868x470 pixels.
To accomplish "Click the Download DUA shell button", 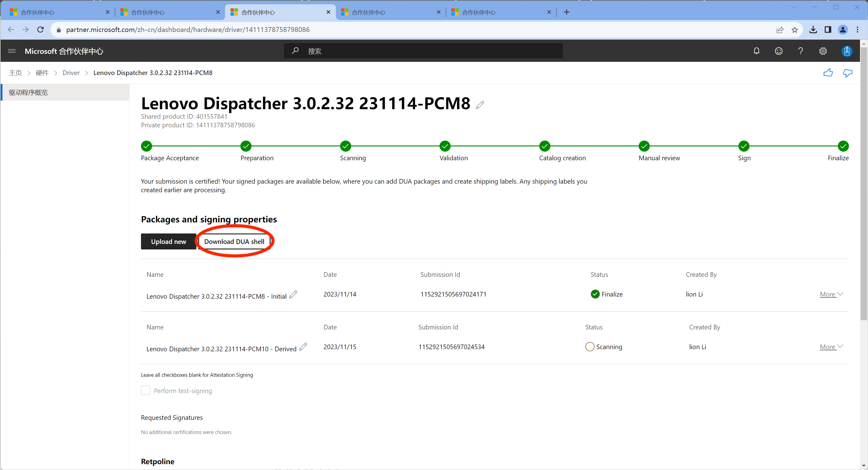I will (x=234, y=241).
